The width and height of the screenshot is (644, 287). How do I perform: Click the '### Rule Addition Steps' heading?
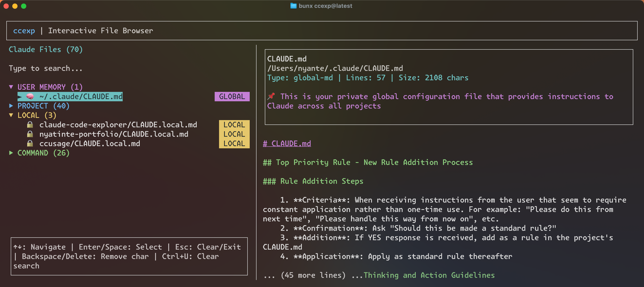[313, 181]
